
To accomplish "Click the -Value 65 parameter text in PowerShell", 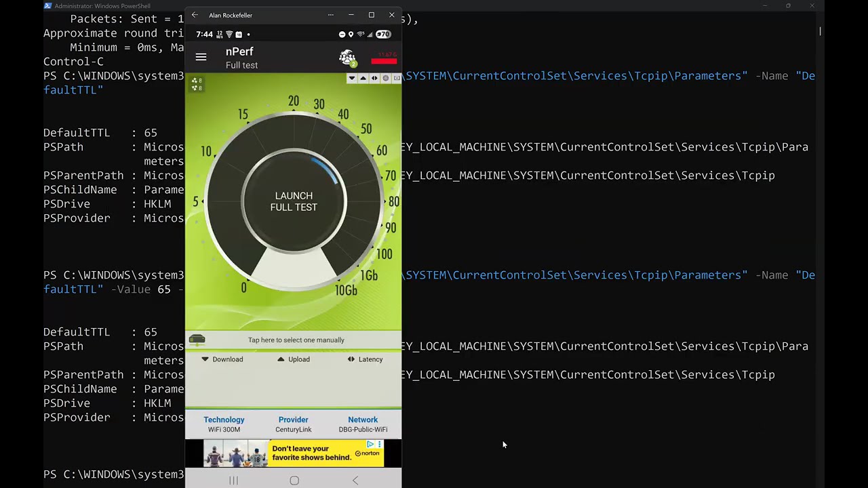I will (140, 289).
